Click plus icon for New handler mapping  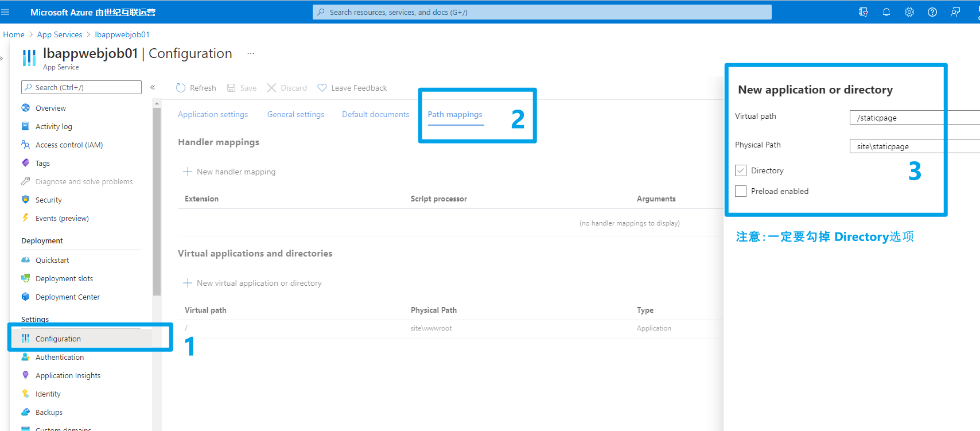[187, 172]
